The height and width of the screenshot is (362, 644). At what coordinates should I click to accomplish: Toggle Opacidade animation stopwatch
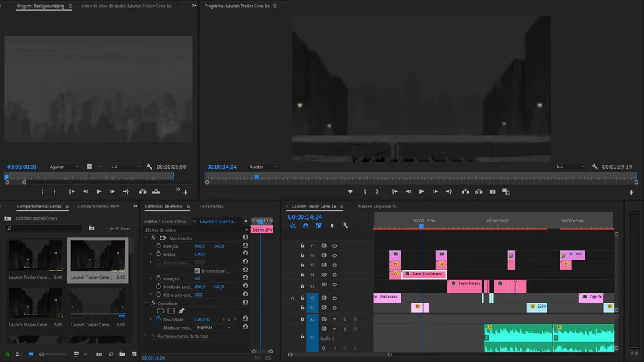coord(159,319)
